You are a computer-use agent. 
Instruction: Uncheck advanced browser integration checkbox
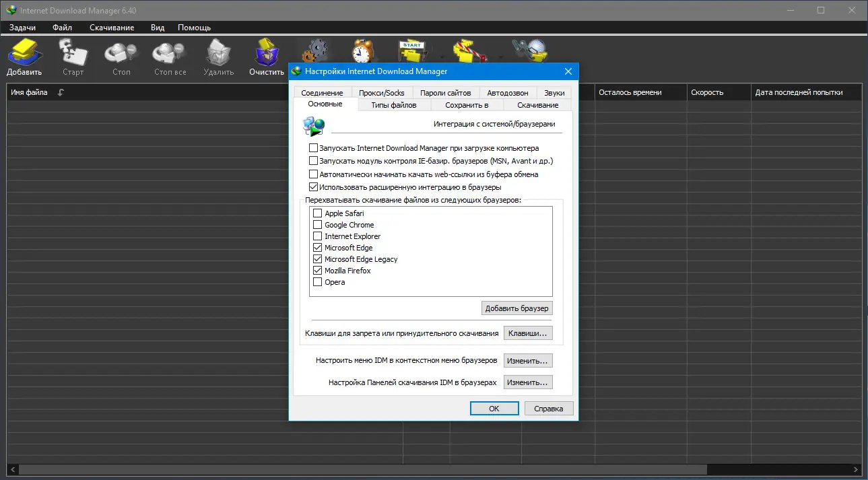click(x=313, y=187)
